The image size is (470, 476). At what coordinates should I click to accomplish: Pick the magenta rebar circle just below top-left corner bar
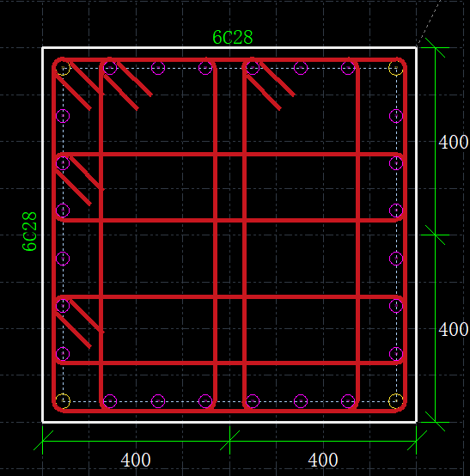pyautogui.click(x=63, y=116)
